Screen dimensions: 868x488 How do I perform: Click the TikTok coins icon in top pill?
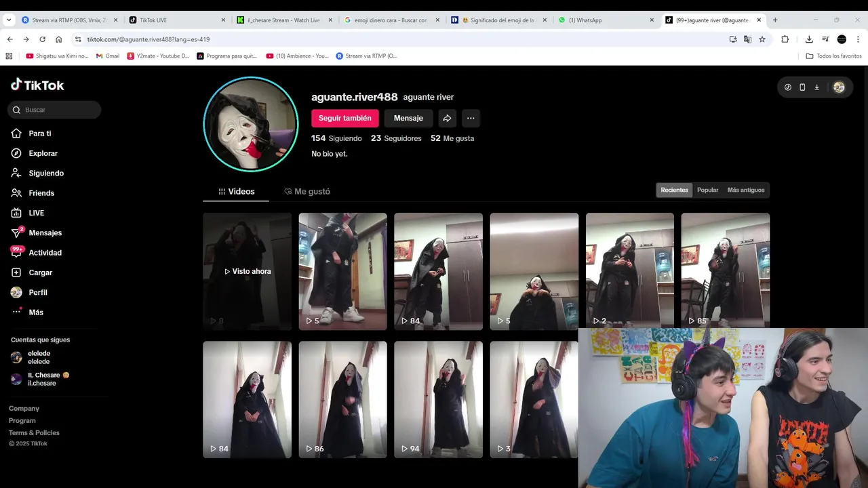tap(788, 87)
